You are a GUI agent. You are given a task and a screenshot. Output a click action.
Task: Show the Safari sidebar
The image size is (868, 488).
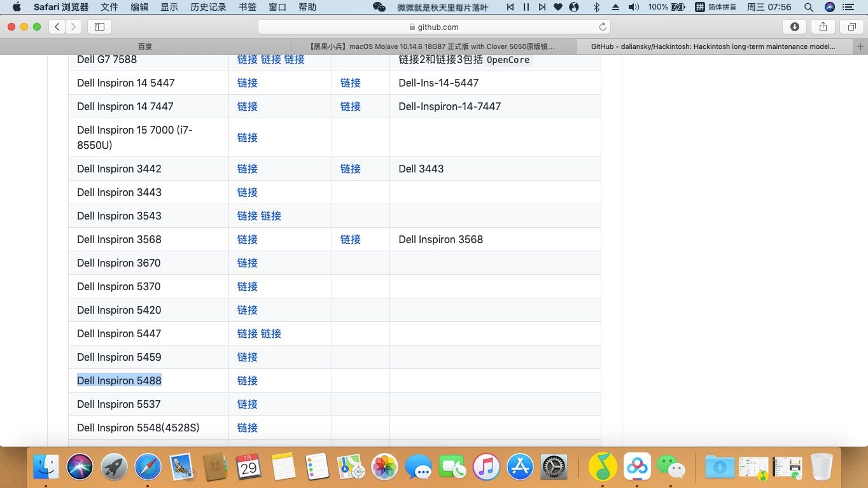click(99, 27)
